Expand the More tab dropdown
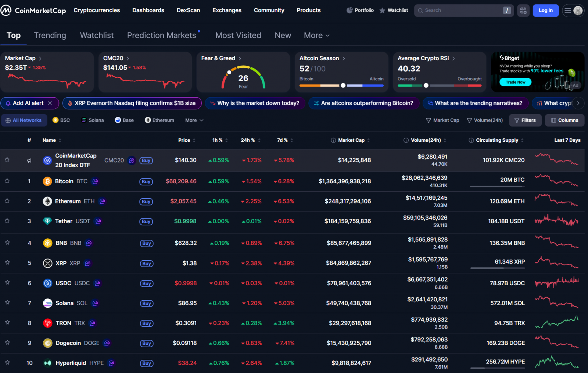Screen dimensions: 588x373 pyautogui.click(x=316, y=35)
